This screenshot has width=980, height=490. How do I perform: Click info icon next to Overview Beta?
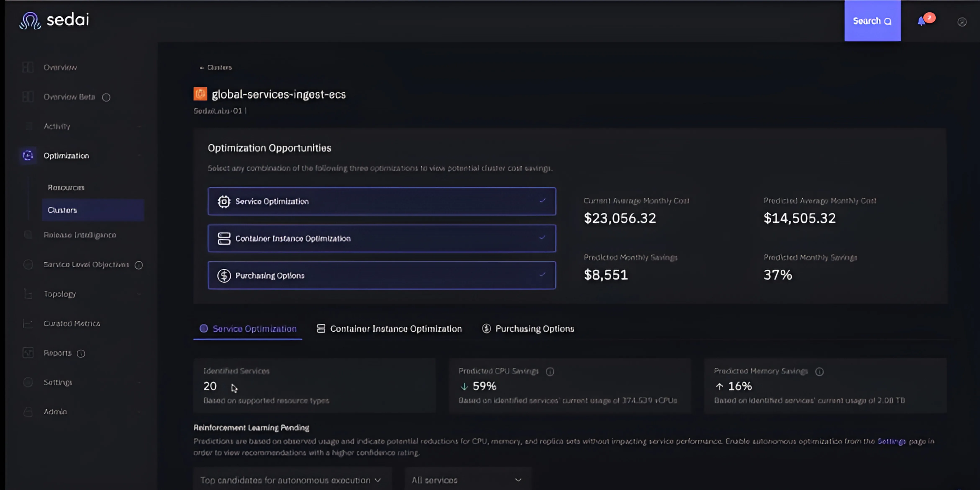(106, 97)
